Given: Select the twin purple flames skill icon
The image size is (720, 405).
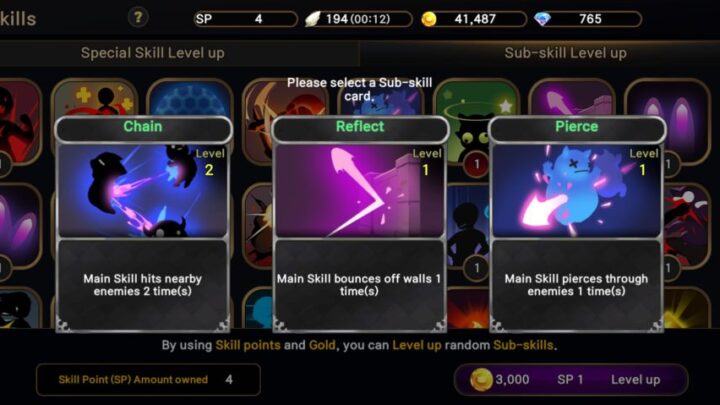Looking at the screenshot, I should point(668,120).
